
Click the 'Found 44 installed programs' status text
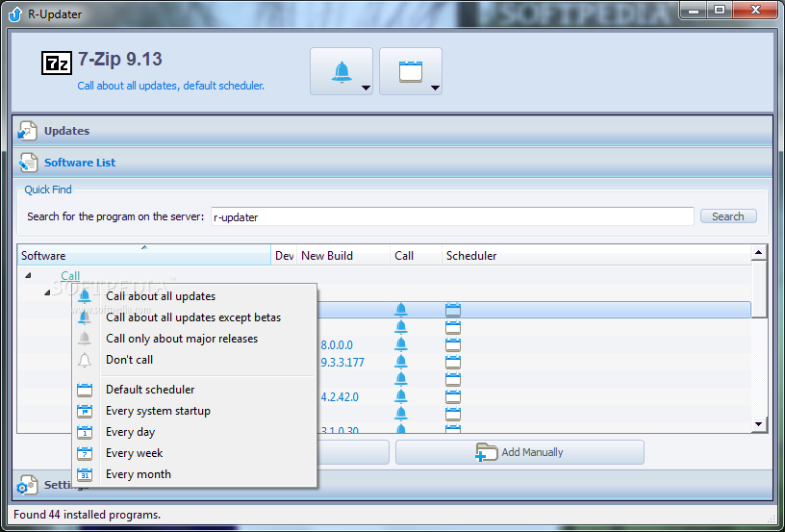pyautogui.click(x=88, y=515)
